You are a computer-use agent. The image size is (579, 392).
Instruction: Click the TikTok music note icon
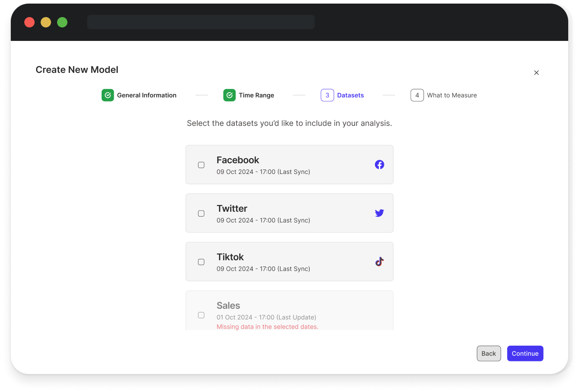pos(379,261)
